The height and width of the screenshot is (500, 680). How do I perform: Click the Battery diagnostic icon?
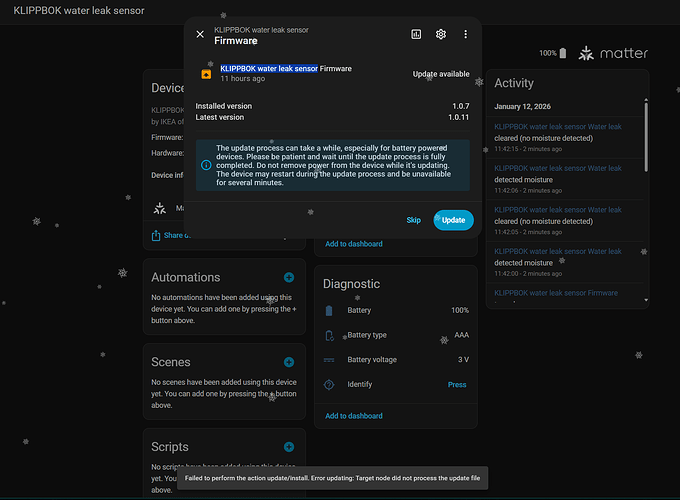329,311
